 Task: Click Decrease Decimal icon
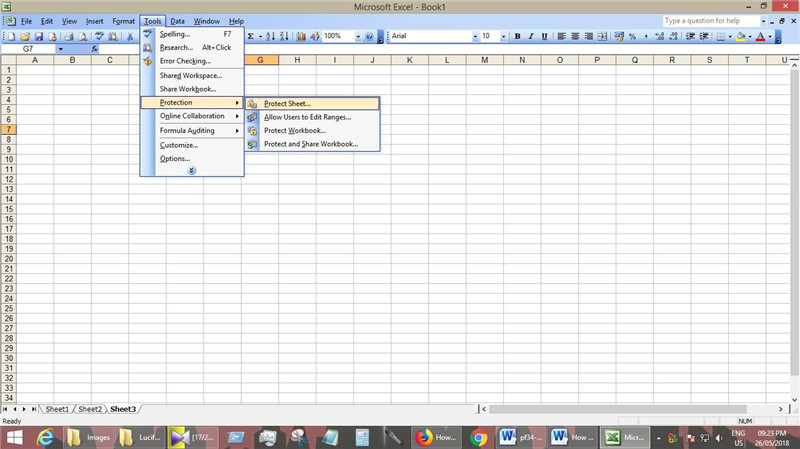tap(673, 36)
